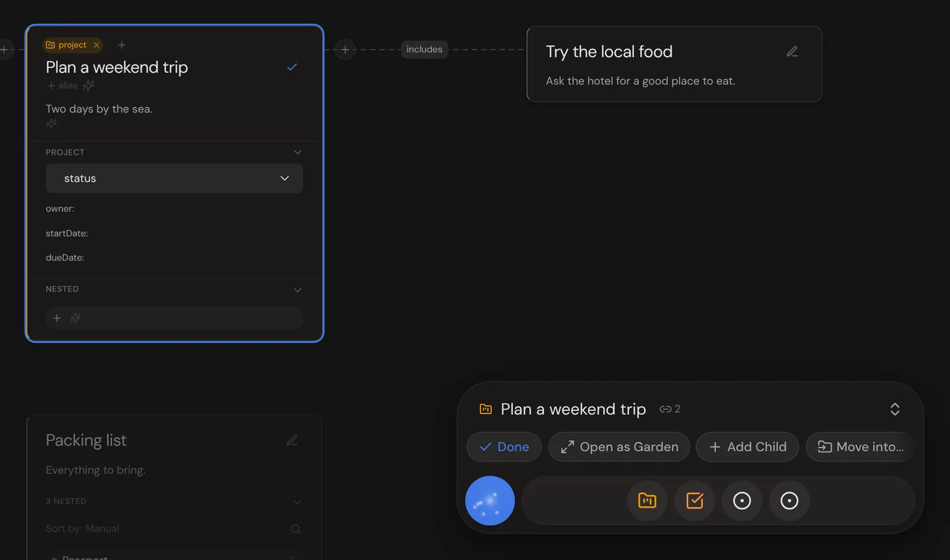This screenshot has width=950, height=560.
Task: Search nested items in Packing list
Action: (x=296, y=529)
